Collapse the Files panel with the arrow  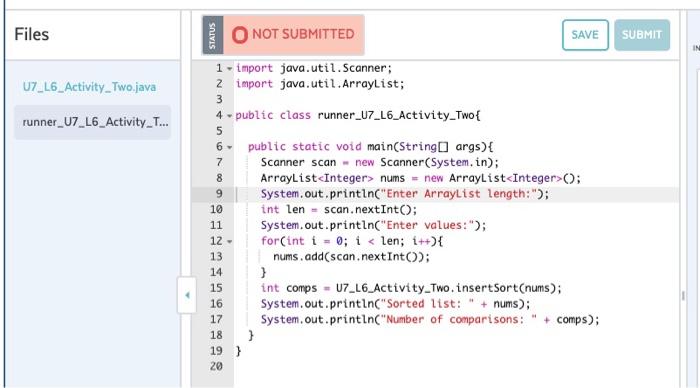coord(187,295)
